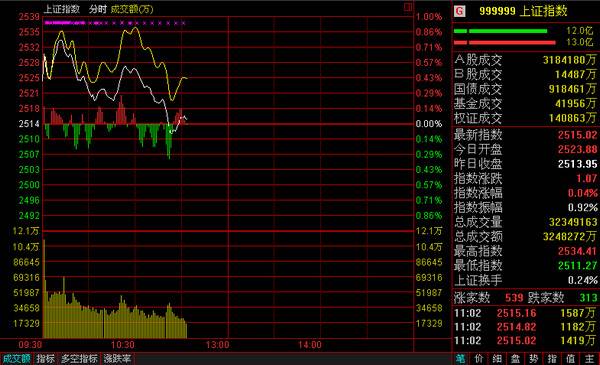
Task: Select the 多空指标 tab
Action: point(79,359)
